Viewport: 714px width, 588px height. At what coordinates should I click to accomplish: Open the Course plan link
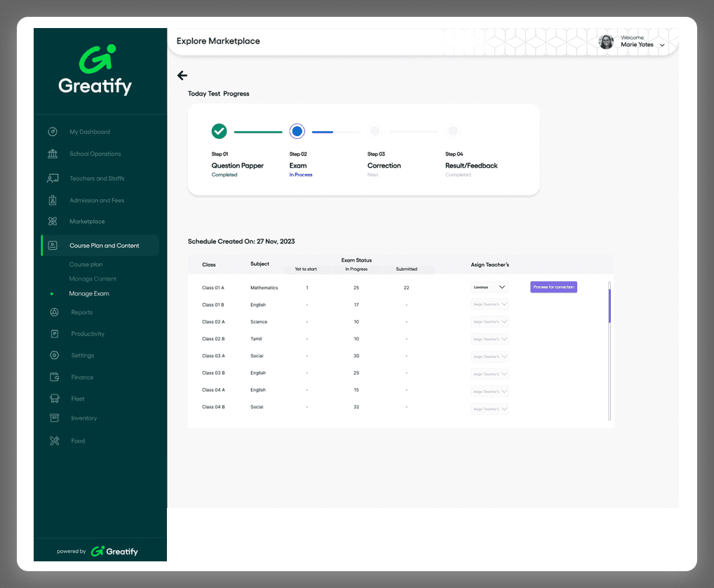coord(86,265)
